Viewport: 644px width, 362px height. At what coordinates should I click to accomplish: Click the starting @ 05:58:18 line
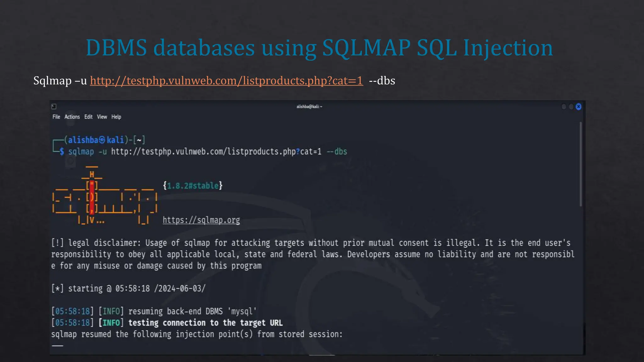[x=128, y=288]
